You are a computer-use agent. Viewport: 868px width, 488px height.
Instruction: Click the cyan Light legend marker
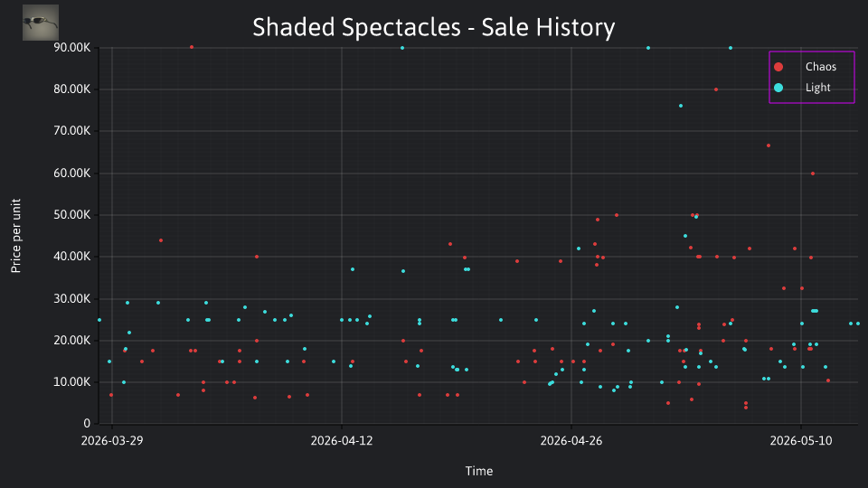click(x=778, y=88)
